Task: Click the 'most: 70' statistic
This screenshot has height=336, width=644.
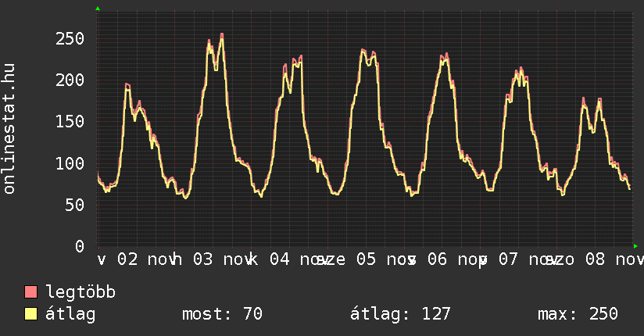Action: coord(222,314)
